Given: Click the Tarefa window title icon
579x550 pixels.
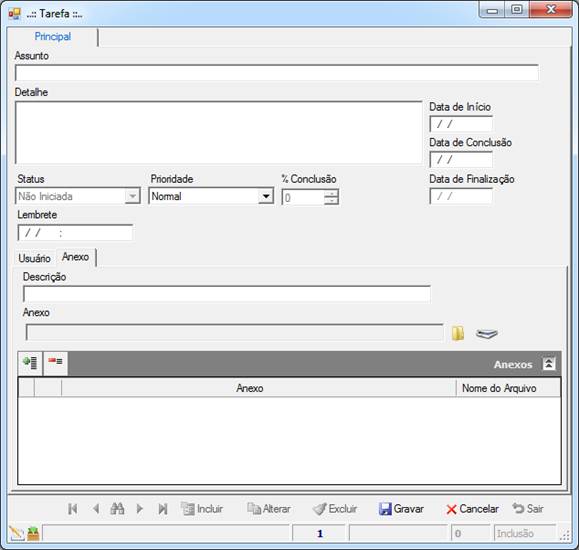Looking at the screenshot, I should pyautogui.click(x=14, y=14).
